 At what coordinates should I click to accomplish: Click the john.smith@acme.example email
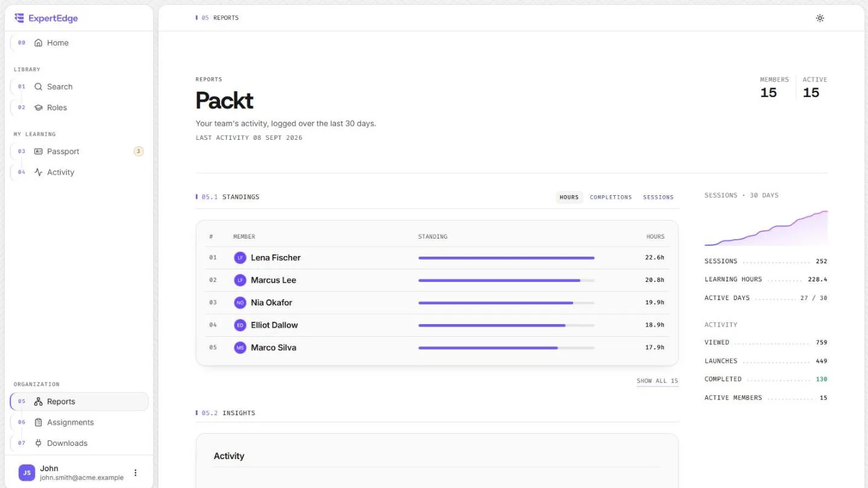[x=82, y=478]
